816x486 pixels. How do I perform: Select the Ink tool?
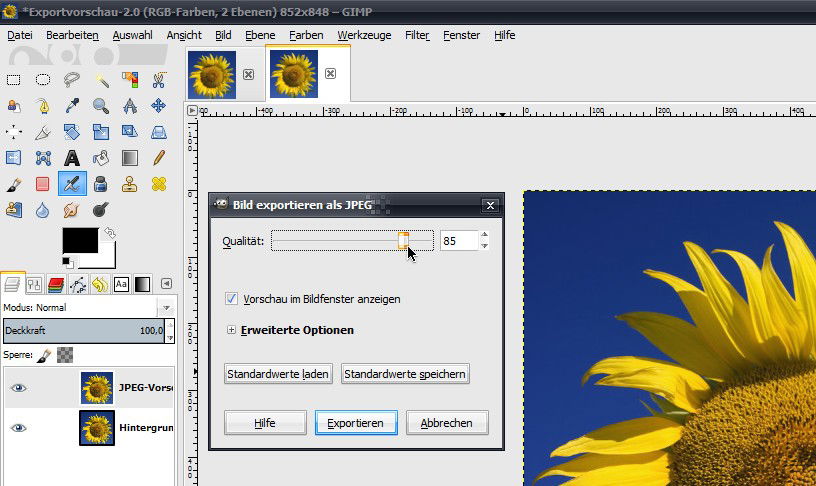(x=100, y=184)
